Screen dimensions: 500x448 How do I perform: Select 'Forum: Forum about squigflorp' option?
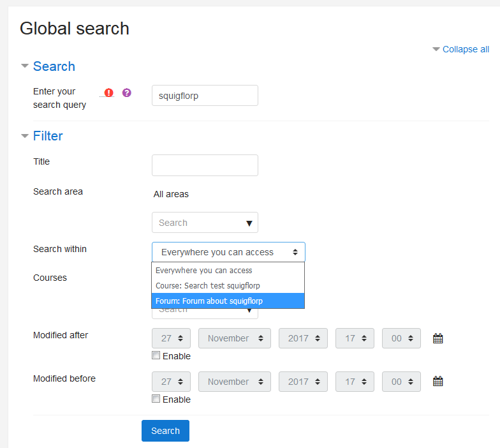pos(228,301)
